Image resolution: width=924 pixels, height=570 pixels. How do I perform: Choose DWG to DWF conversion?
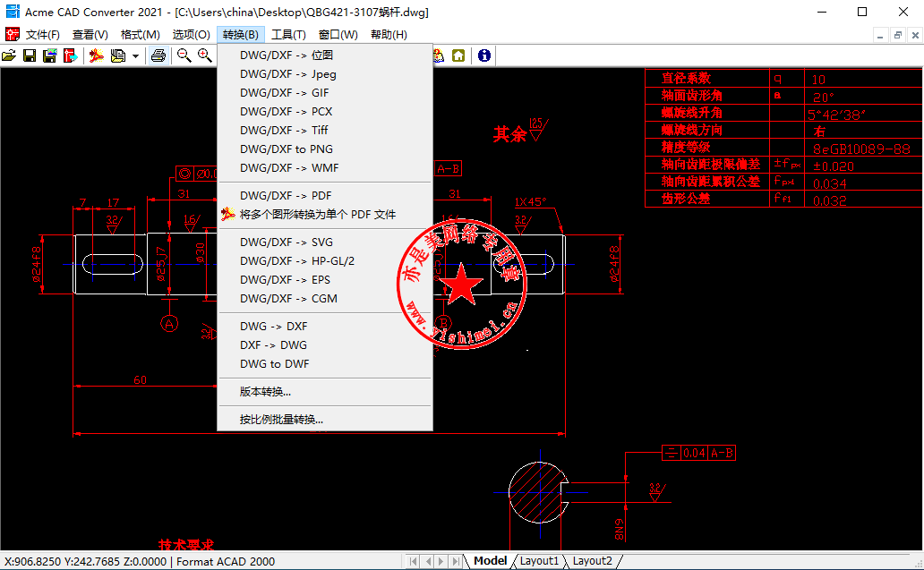(325, 364)
